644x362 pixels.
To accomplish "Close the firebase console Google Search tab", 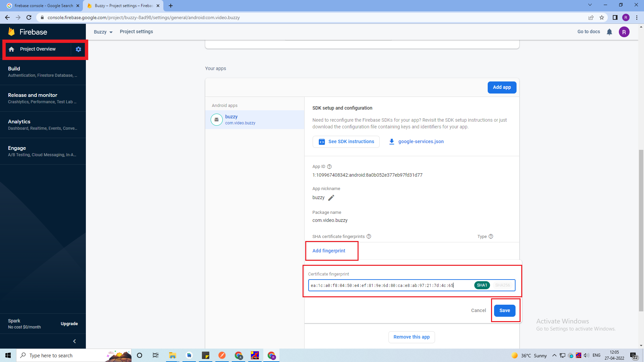I will (x=78, y=6).
